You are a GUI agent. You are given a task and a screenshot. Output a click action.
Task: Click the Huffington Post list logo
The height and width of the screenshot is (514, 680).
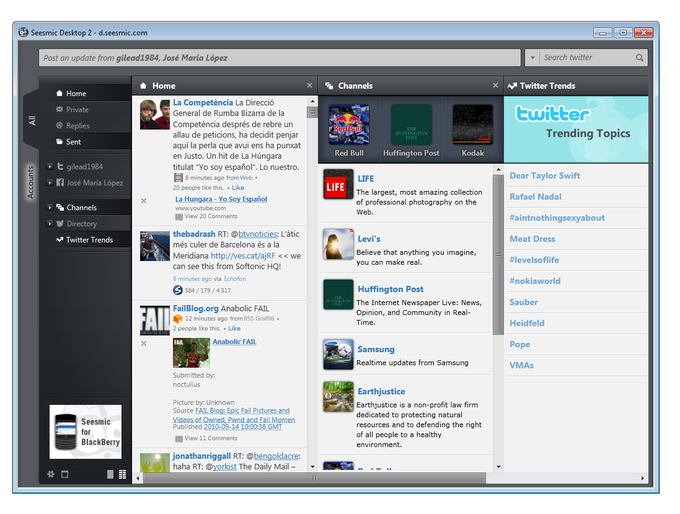pyautogui.click(x=338, y=295)
